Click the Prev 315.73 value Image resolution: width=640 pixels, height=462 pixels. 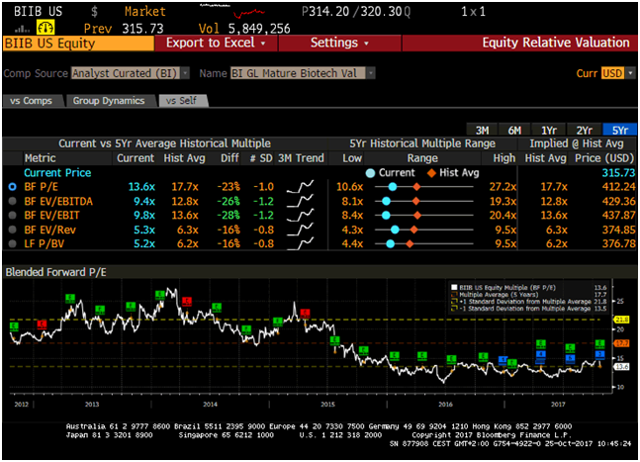pos(142,29)
